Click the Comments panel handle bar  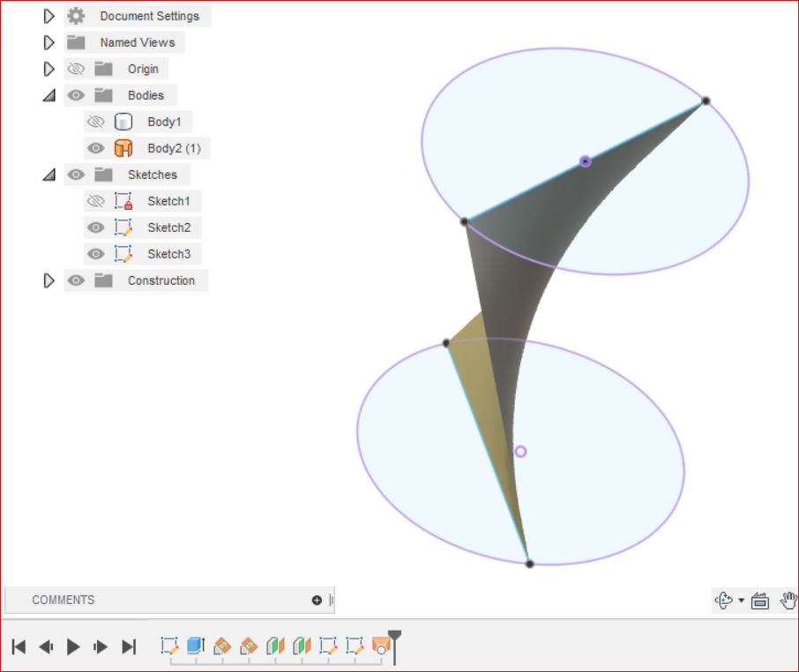(332, 601)
